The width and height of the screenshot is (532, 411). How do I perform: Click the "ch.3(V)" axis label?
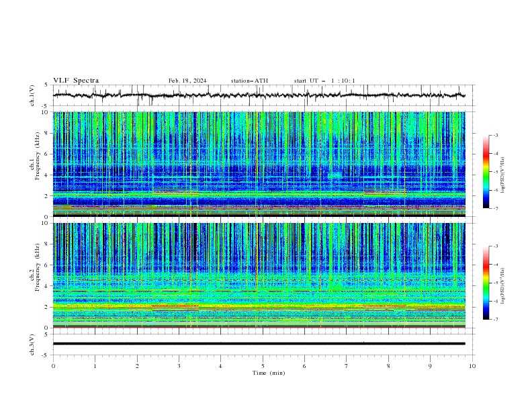click(32, 345)
